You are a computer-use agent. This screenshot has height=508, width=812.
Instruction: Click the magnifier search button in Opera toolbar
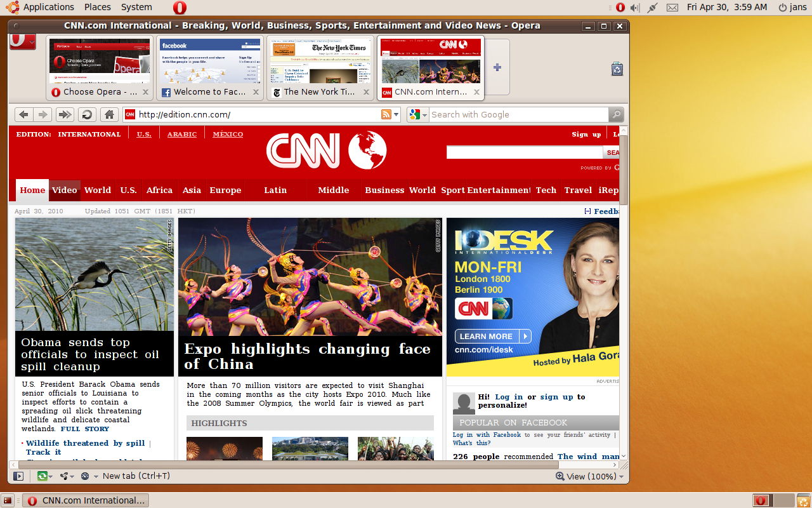[x=616, y=114]
